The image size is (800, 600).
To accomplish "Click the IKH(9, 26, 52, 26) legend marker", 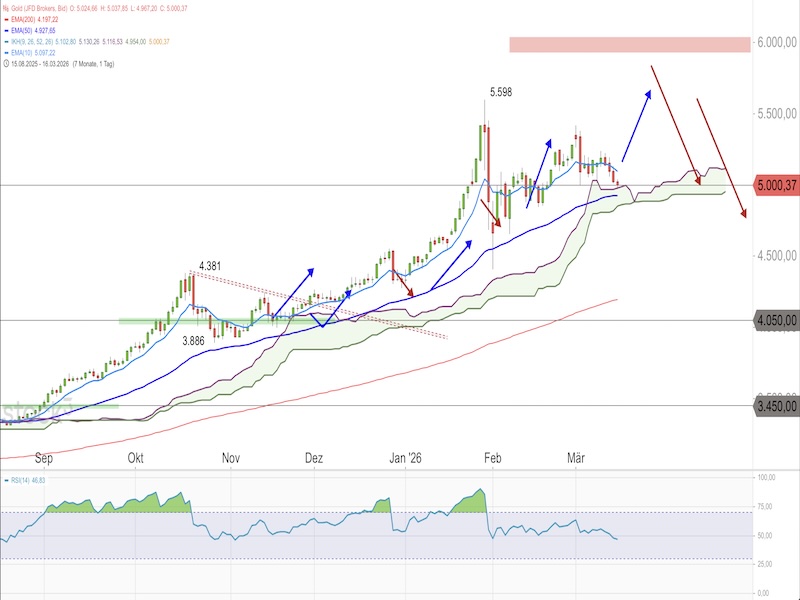I will (x=6, y=42).
